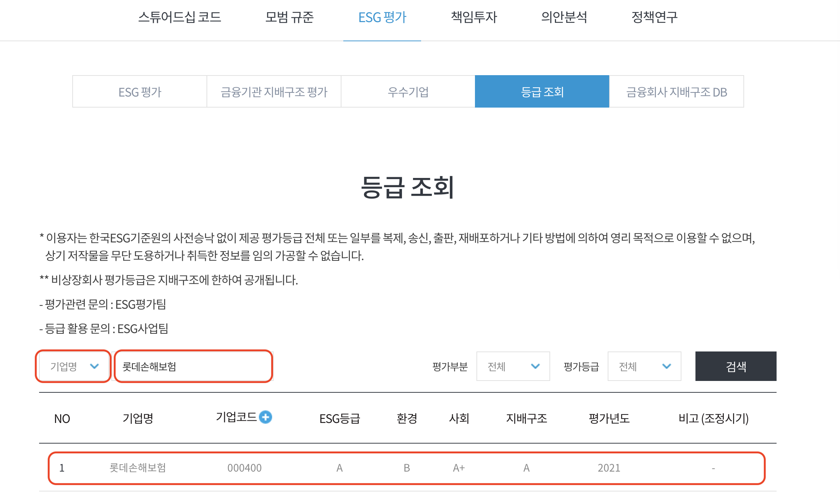
Task: Select the 롯데손해보험 result row
Action: 406,468
